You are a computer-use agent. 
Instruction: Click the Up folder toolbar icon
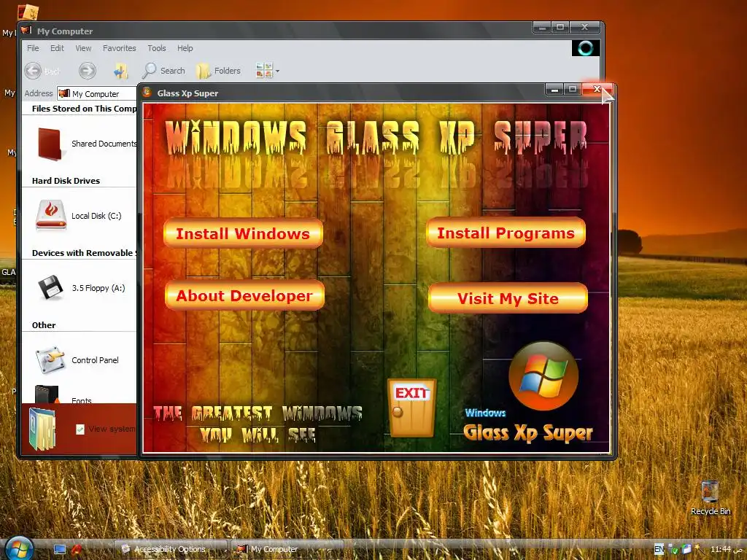tap(120, 71)
